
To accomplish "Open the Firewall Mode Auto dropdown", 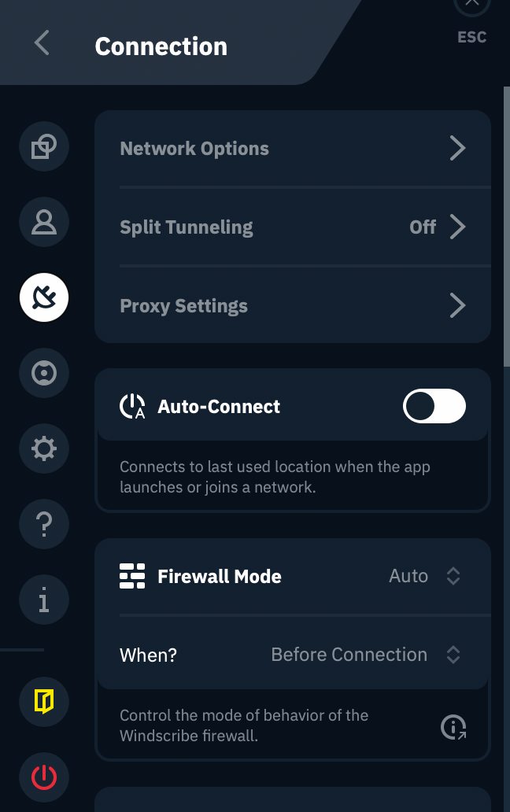I will (x=424, y=576).
